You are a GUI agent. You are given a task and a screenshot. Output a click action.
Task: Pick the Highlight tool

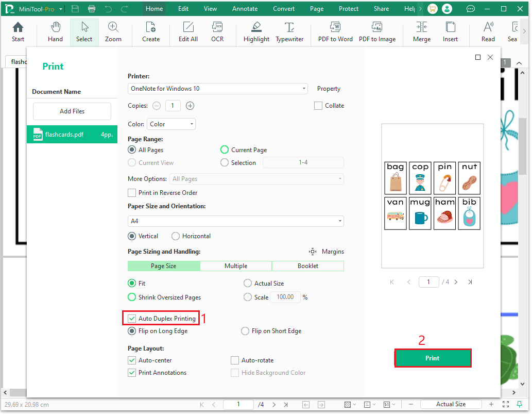256,32
